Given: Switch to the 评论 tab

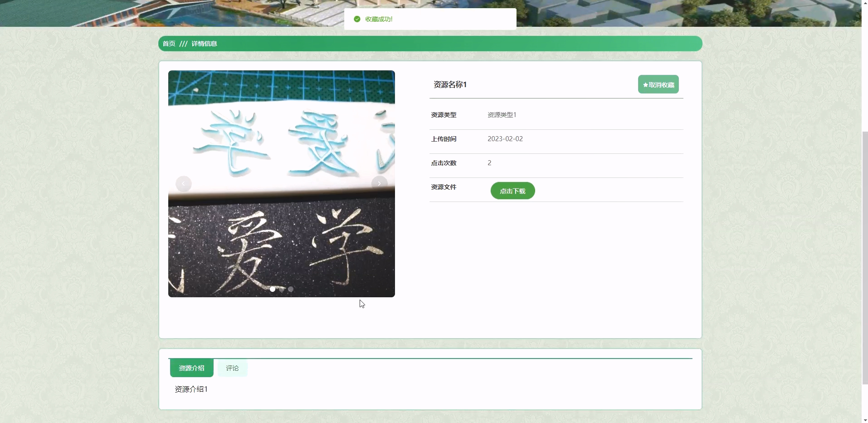Looking at the screenshot, I should [x=232, y=368].
